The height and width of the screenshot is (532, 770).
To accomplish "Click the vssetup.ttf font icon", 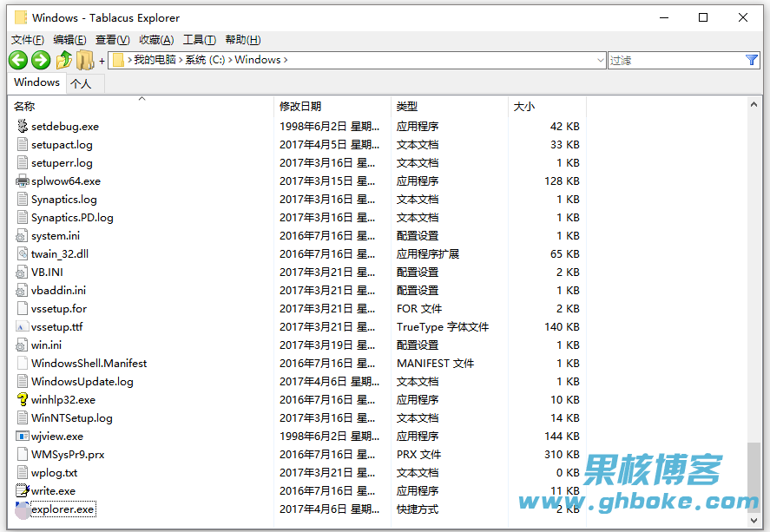I will 22,327.
